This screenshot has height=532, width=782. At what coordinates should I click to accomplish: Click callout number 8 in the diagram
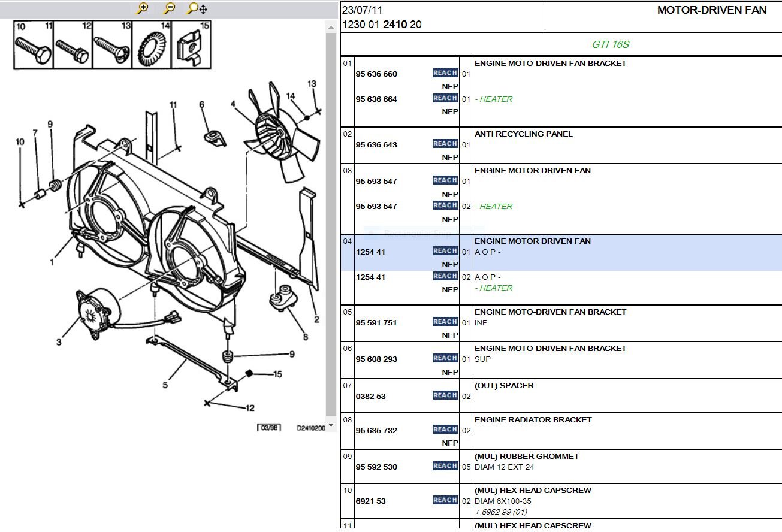pyautogui.click(x=306, y=337)
